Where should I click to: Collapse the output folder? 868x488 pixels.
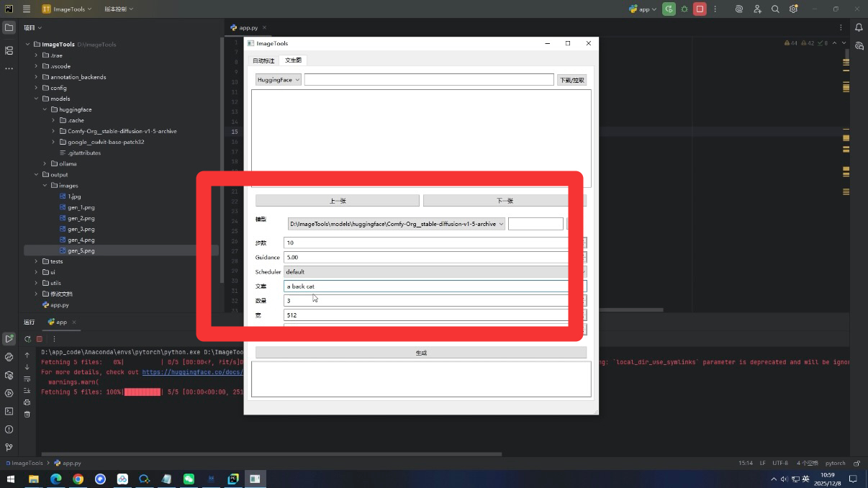click(37, 174)
